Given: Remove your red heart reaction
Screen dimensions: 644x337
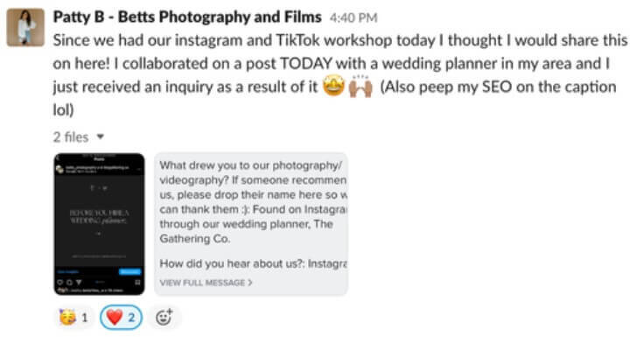Looking at the screenshot, I should [121, 317].
